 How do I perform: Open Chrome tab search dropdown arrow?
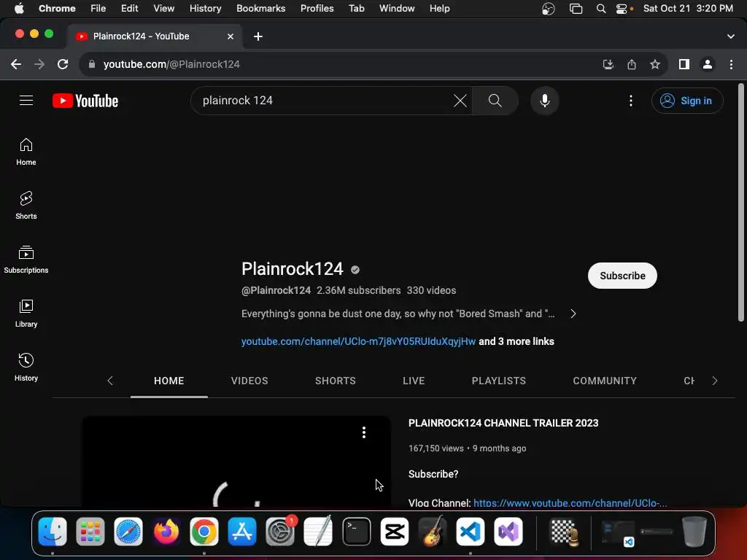click(x=731, y=36)
